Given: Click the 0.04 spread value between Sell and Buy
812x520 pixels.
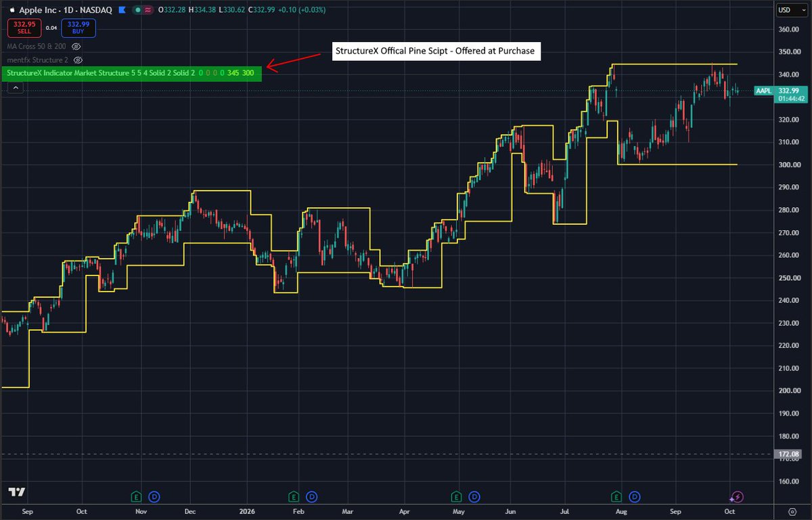Looking at the screenshot, I should click(50, 28).
